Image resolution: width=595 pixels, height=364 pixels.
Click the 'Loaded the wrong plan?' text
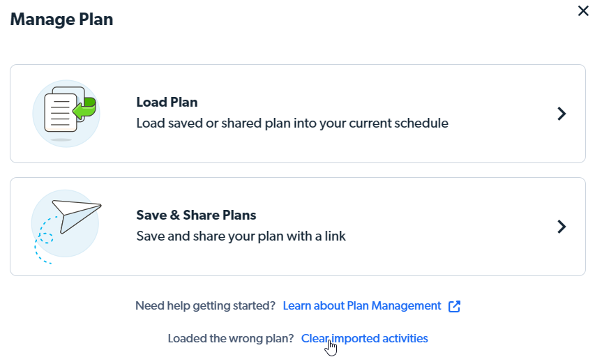231,338
